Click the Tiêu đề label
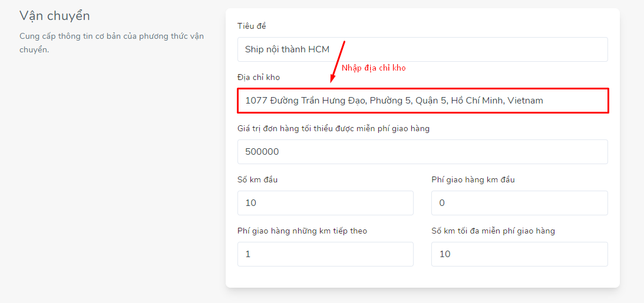644x303 pixels. (252, 26)
